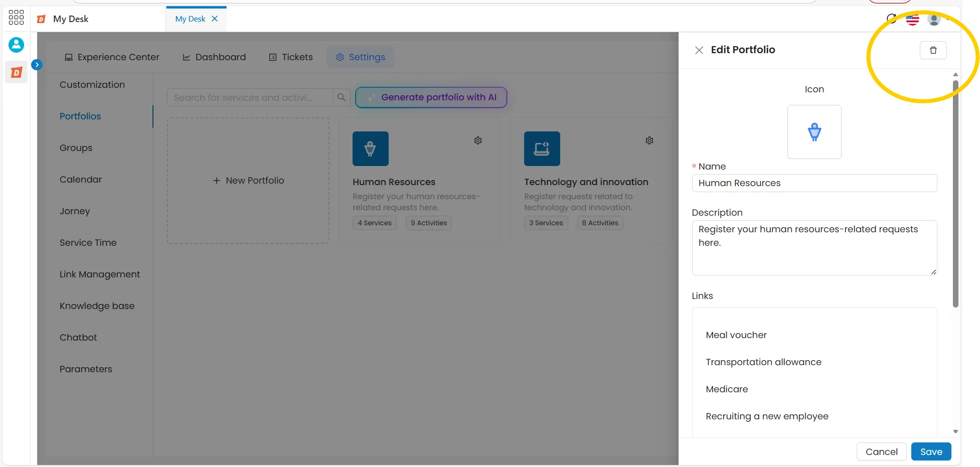Viewport: 980px width, 467px height.
Task: Focus the services and activities search field
Action: (250, 97)
